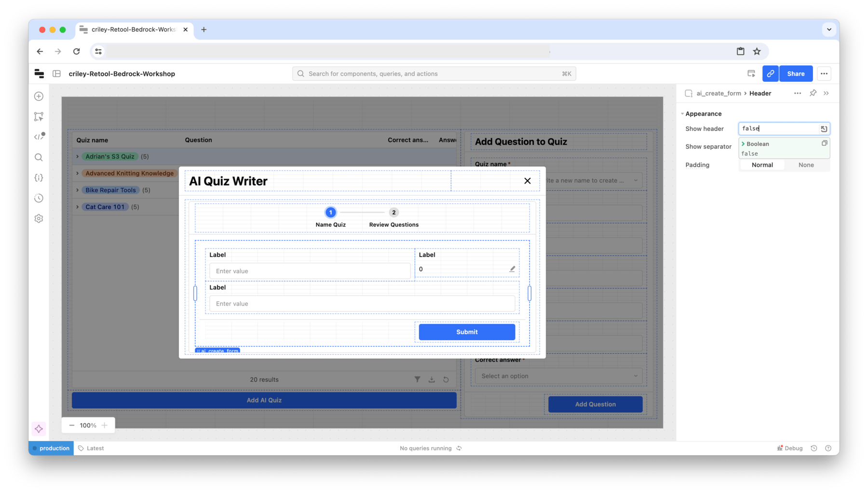Expand the Cat Care 101 row
The width and height of the screenshot is (868, 493).
[77, 207]
